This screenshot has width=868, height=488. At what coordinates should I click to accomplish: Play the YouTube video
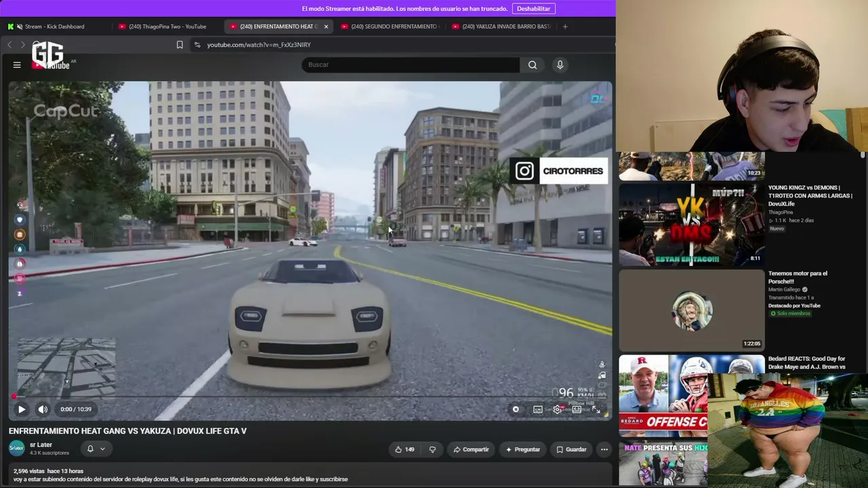[22, 409]
